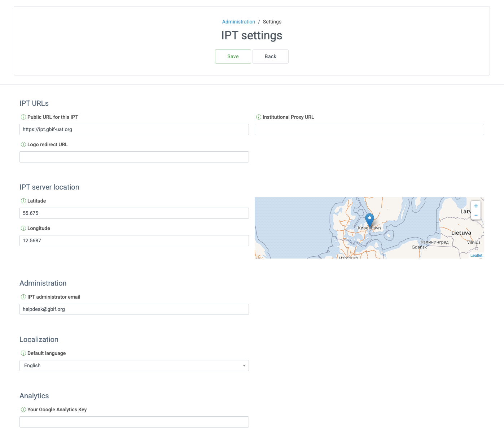Click info icon for IPT administrator email

(23, 297)
